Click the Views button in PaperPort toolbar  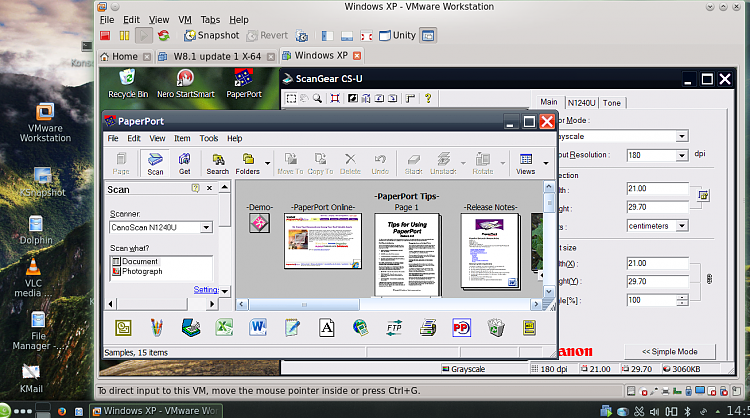pyautogui.click(x=526, y=164)
